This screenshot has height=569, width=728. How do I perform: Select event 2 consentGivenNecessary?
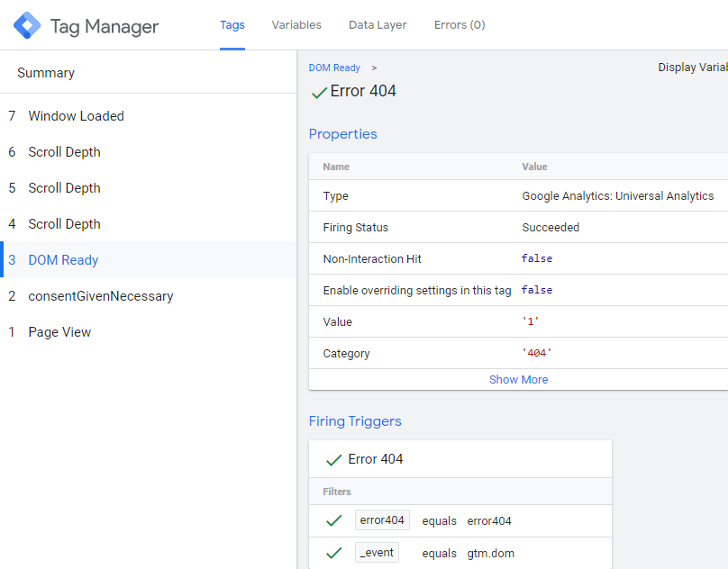(148, 295)
